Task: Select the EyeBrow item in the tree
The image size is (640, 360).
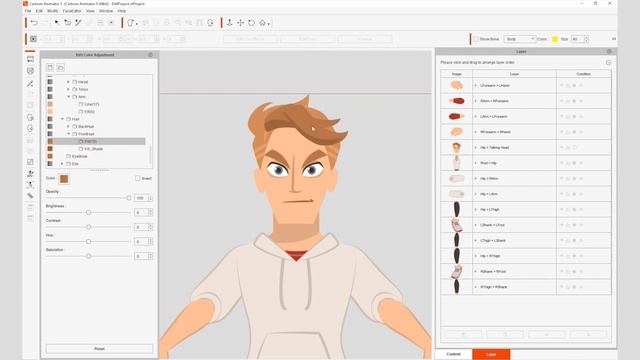Action: 80,156
